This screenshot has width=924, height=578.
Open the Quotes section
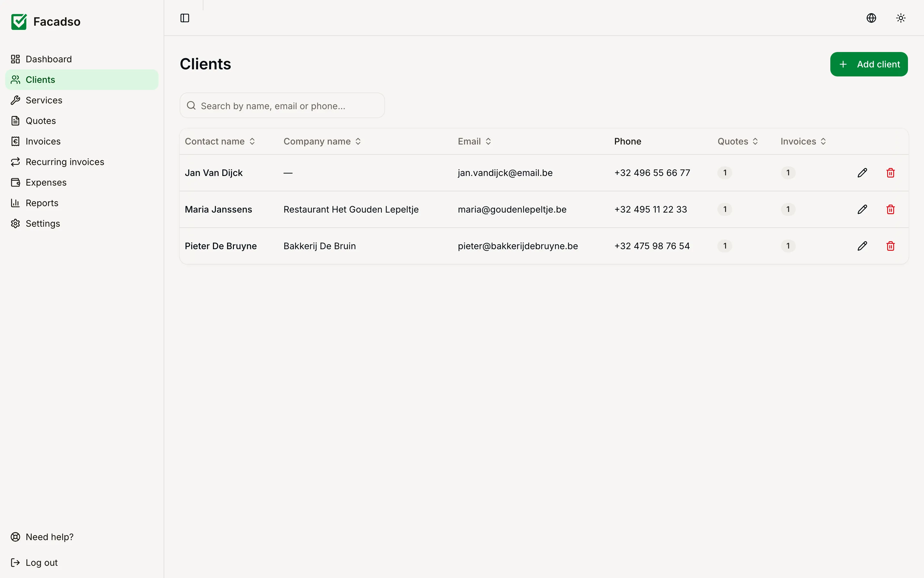tap(82, 121)
